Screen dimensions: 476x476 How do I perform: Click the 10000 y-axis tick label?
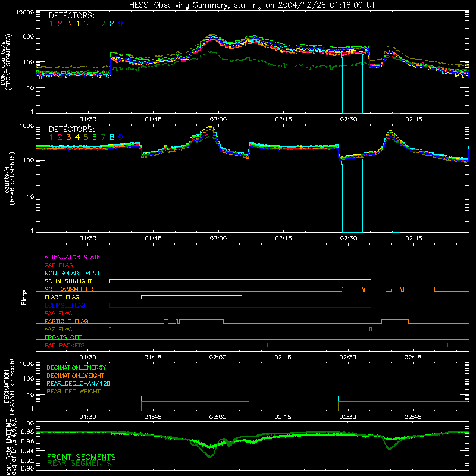coord(25,12)
